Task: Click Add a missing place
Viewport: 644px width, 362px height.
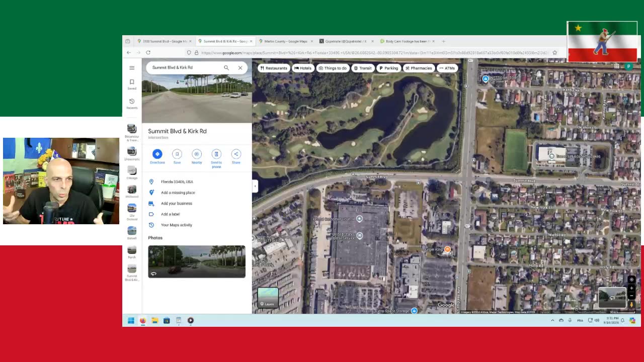Action: click(x=197, y=193)
